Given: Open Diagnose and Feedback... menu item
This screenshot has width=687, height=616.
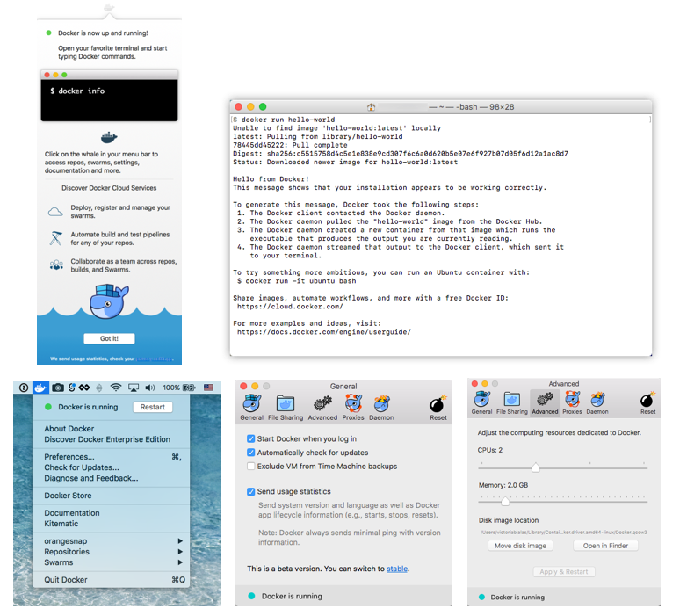Looking at the screenshot, I should [112, 478].
